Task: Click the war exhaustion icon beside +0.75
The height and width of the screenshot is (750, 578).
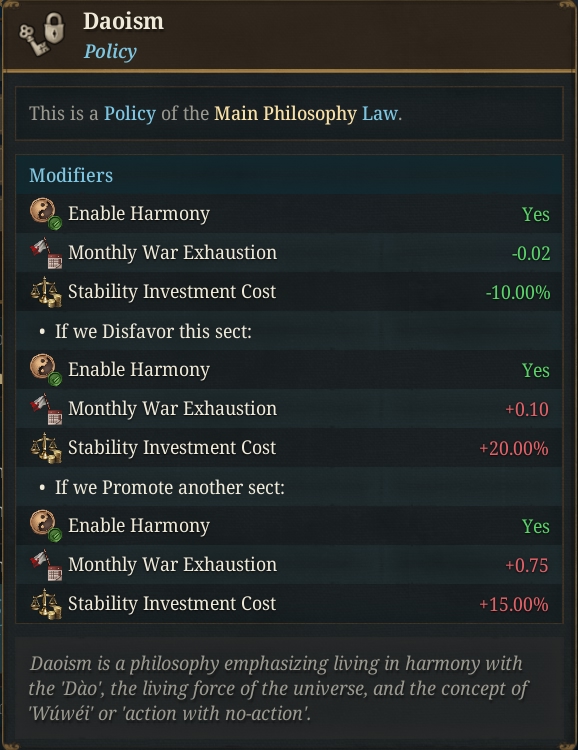Action: tap(46, 564)
